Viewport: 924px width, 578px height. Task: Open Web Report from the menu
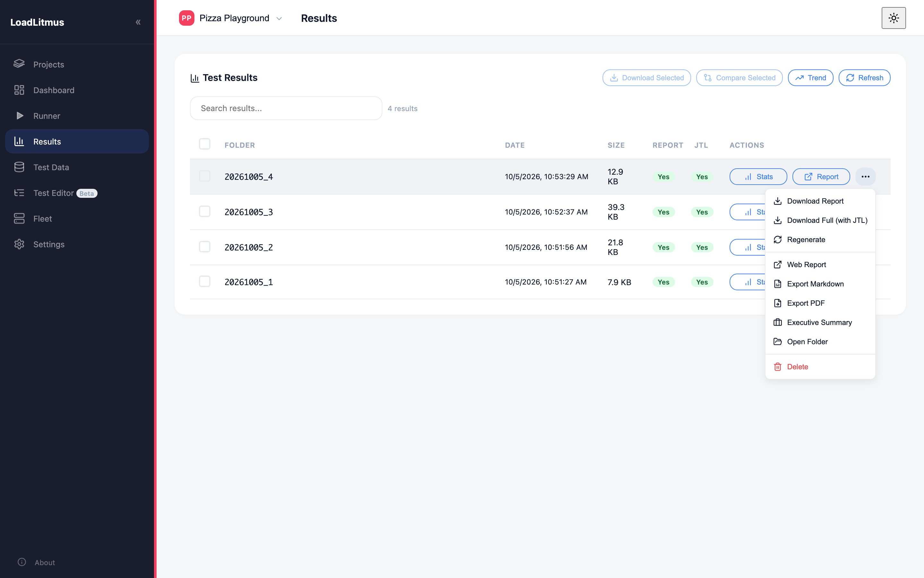[x=820, y=265]
